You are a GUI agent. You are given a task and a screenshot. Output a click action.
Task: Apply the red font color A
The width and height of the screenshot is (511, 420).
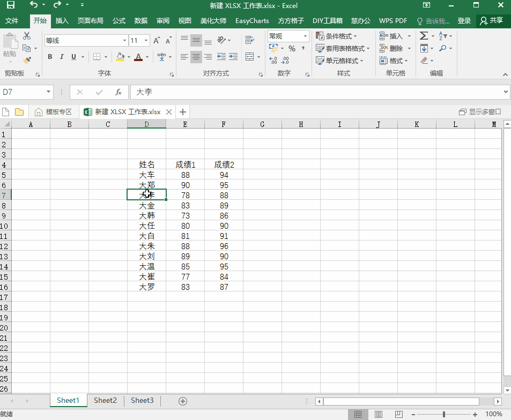tap(138, 57)
